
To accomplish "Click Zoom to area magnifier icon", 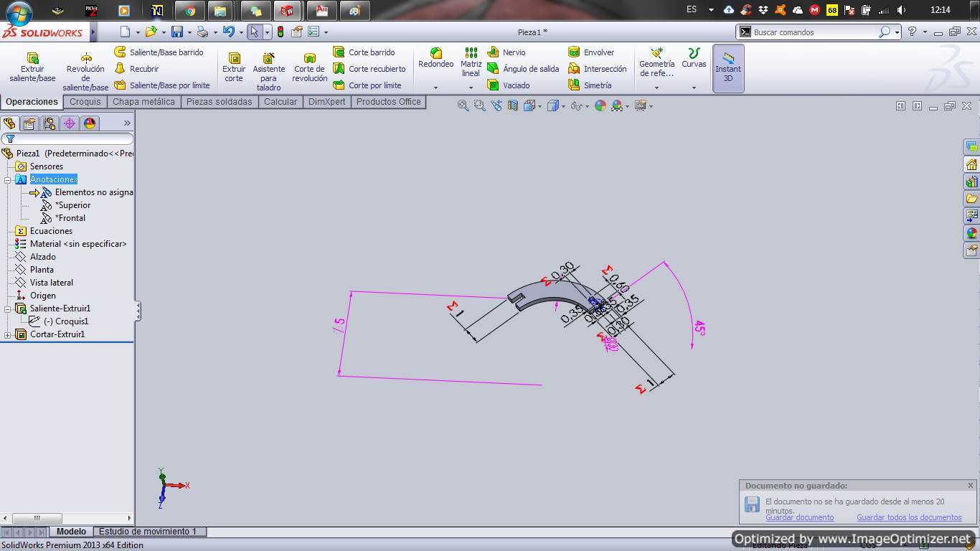I will [x=479, y=105].
